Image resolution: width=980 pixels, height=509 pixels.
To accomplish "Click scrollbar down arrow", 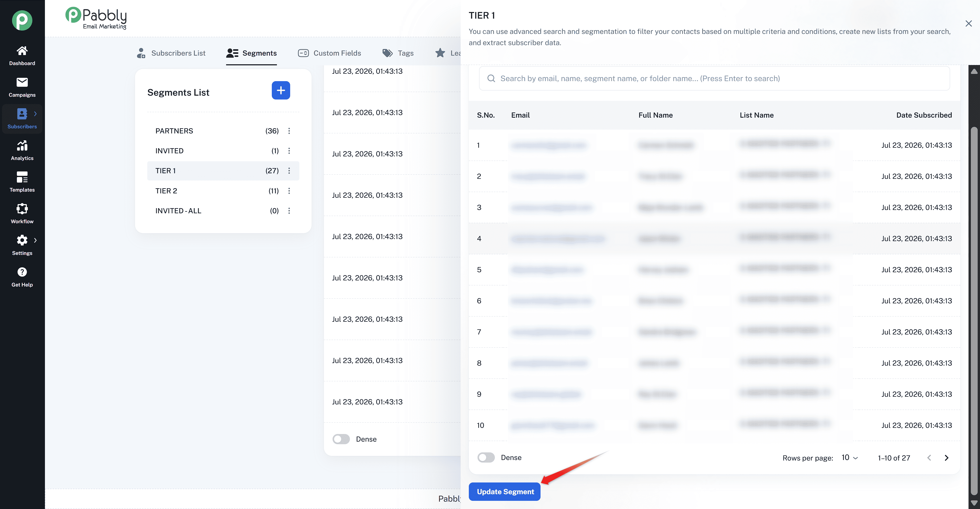I will coord(974,503).
